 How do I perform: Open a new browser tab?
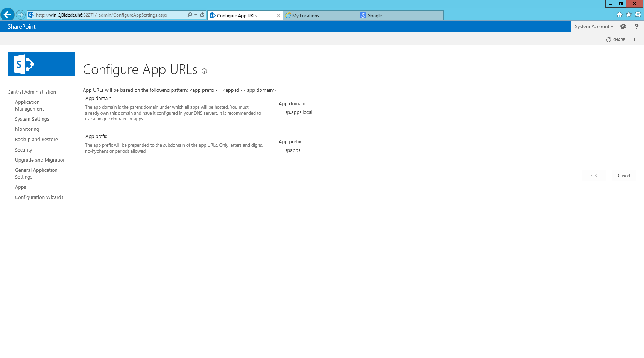click(x=438, y=15)
